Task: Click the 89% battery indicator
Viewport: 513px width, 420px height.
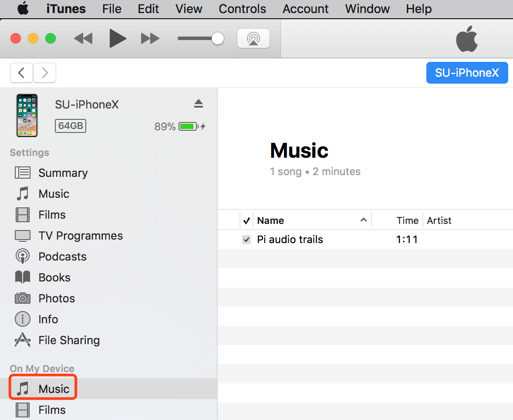Action: click(180, 126)
